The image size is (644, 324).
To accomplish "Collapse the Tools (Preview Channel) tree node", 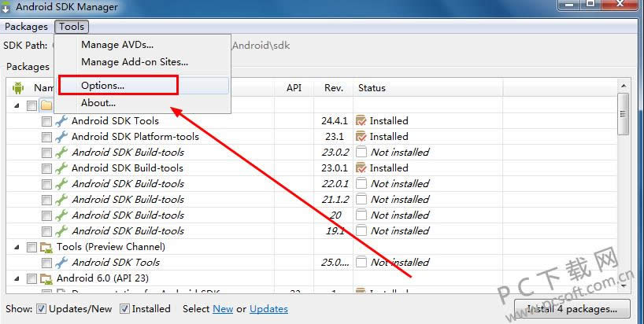I will 17,247.
